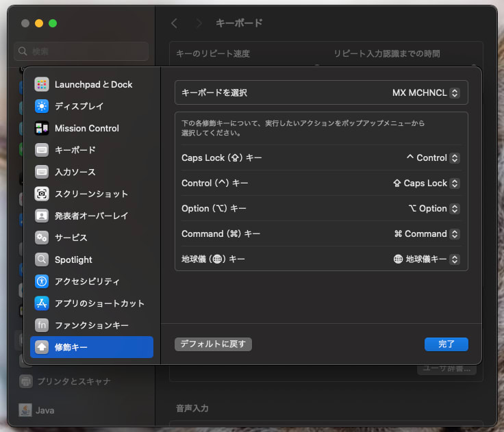Screen dimensions: 504x432
Task: Open the 地球儀キー action popup
Action: [x=427, y=259]
